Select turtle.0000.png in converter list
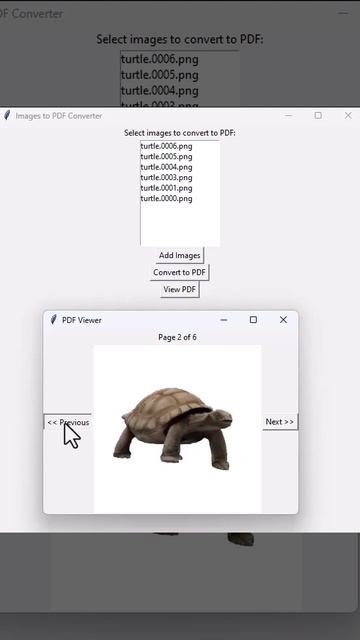The image size is (360, 640). click(167, 199)
